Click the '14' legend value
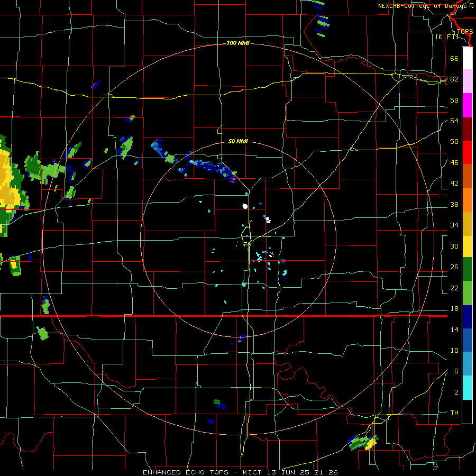476x476 pixels. 454,329
